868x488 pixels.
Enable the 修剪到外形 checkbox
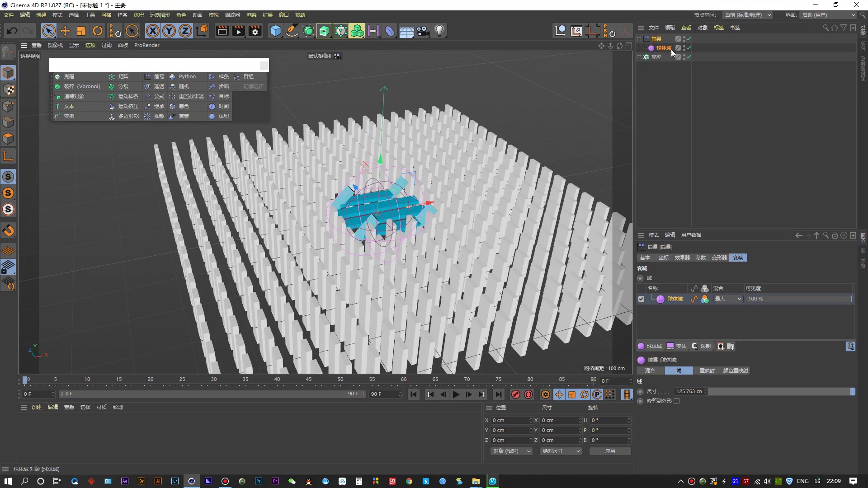click(676, 401)
